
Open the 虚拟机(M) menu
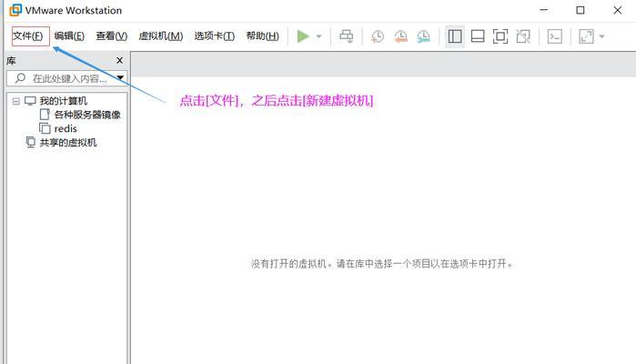click(x=161, y=36)
